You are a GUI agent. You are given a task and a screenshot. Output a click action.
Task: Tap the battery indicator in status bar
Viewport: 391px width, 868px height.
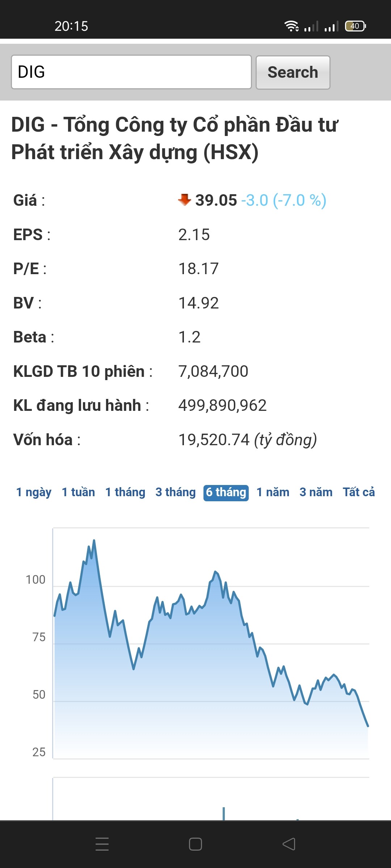coord(355,26)
